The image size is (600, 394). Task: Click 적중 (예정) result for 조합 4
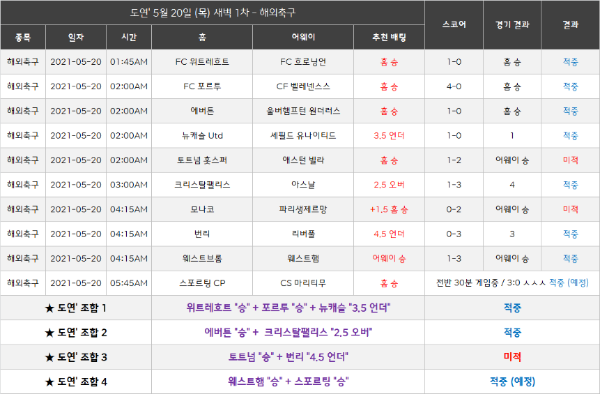[x=512, y=381]
